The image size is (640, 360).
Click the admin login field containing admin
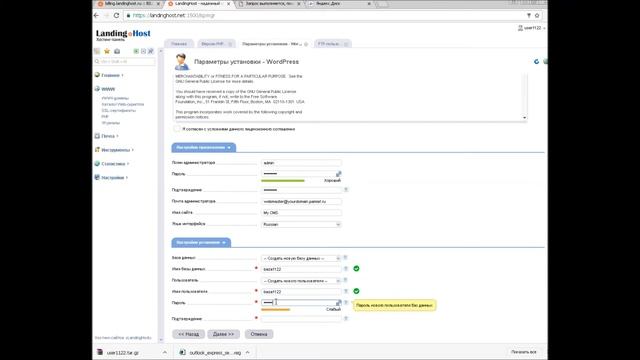(301, 163)
